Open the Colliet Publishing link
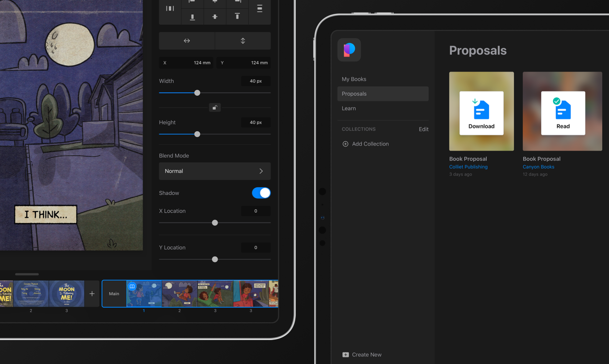Image resolution: width=609 pixels, height=364 pixels. 468,167
